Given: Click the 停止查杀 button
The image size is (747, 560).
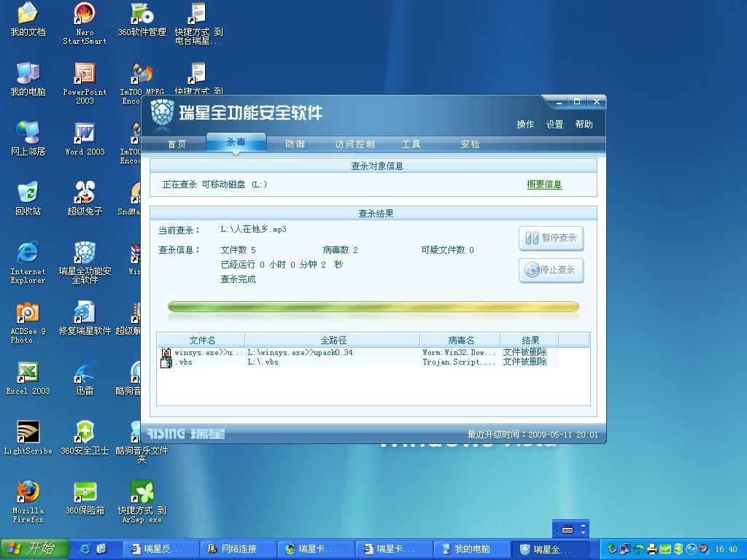Looking at the screenshot, I should coord(551,270).
